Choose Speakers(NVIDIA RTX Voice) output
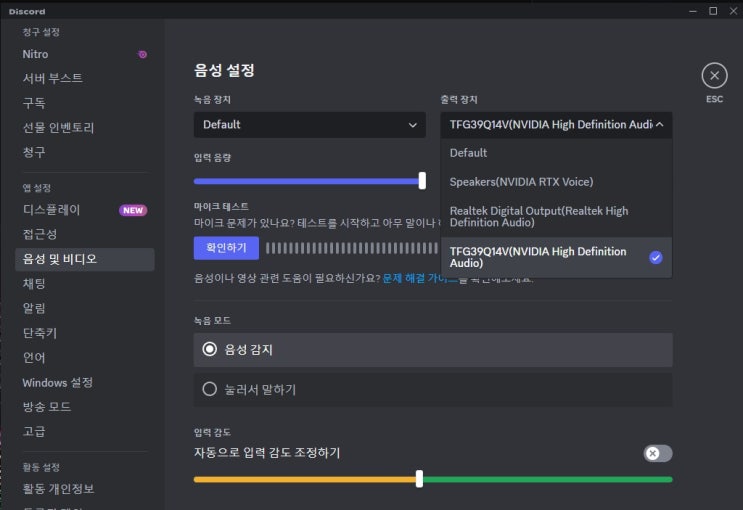 click(x=556, y=182)
